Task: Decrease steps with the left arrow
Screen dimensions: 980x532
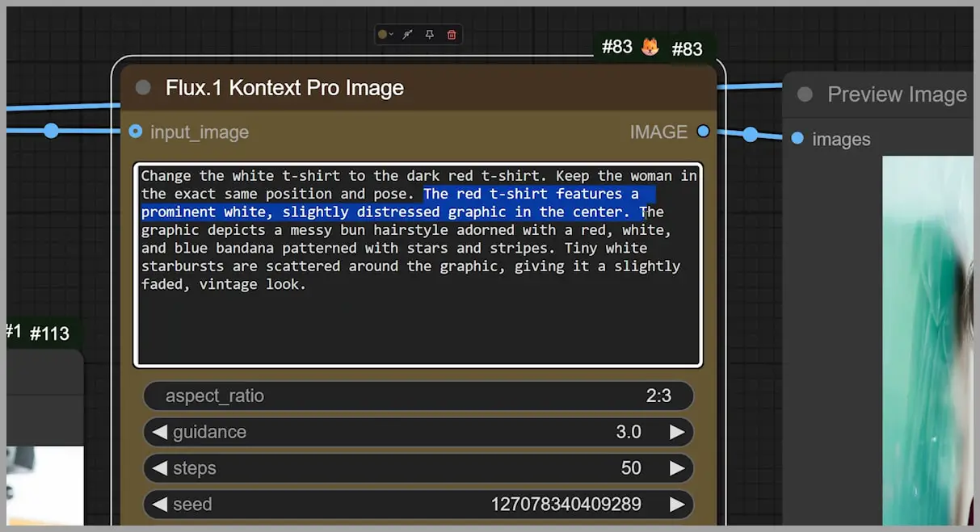Action: [159, 468]
